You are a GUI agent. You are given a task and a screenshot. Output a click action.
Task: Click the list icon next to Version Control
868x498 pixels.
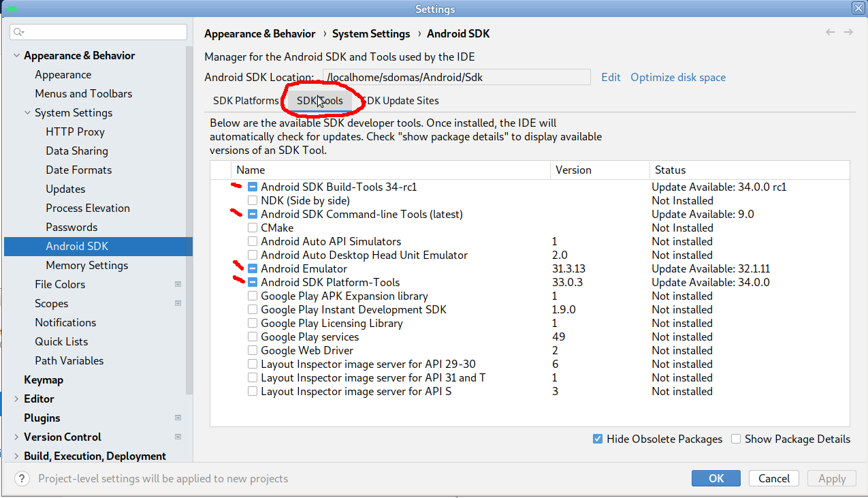click(x=178, y=437)
